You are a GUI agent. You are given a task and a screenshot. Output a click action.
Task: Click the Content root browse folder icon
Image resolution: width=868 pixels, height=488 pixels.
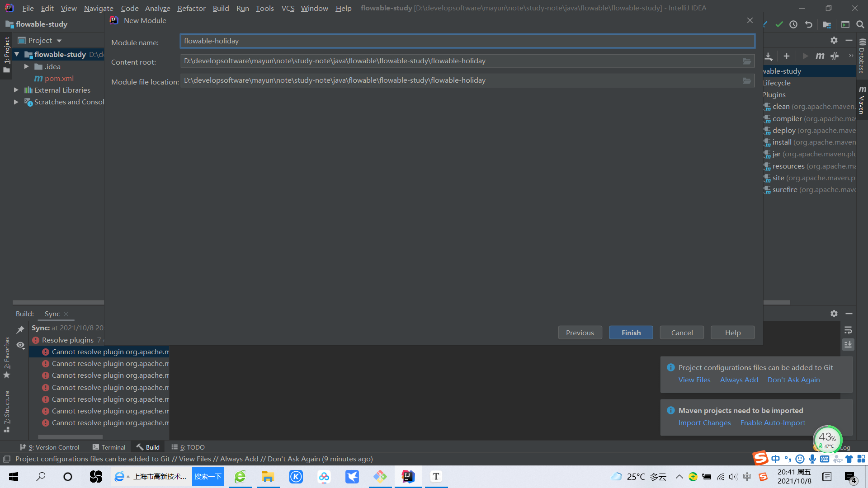click(746, 61)
